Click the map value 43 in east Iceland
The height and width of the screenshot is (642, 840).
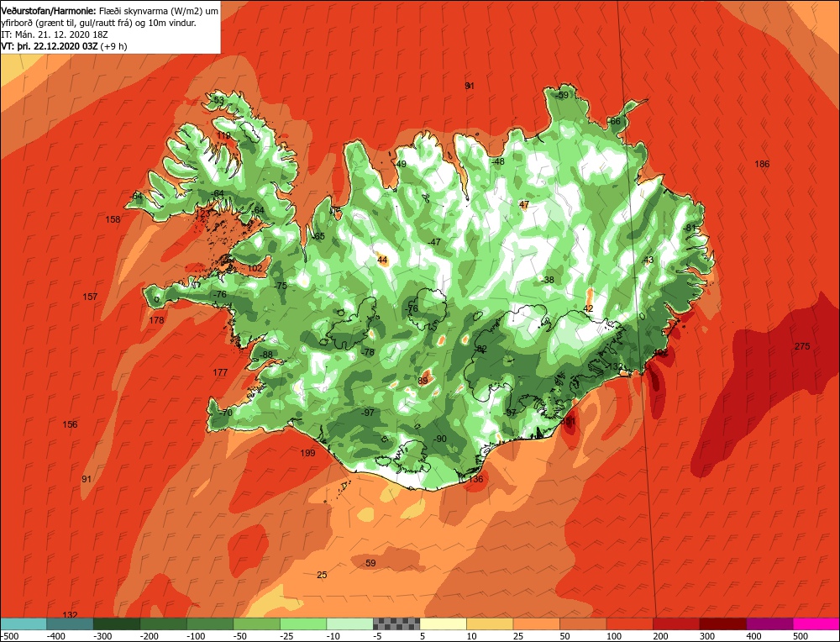tap(648, 260)
